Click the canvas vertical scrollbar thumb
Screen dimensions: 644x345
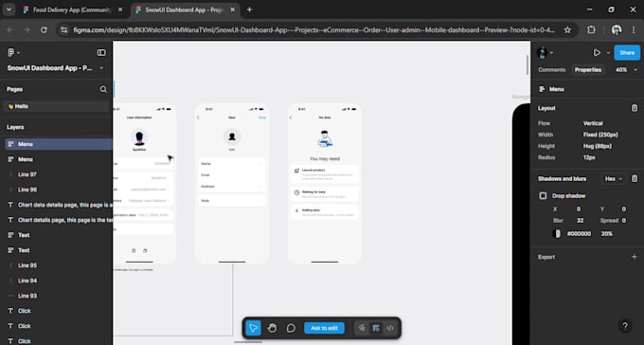point(528,64)
